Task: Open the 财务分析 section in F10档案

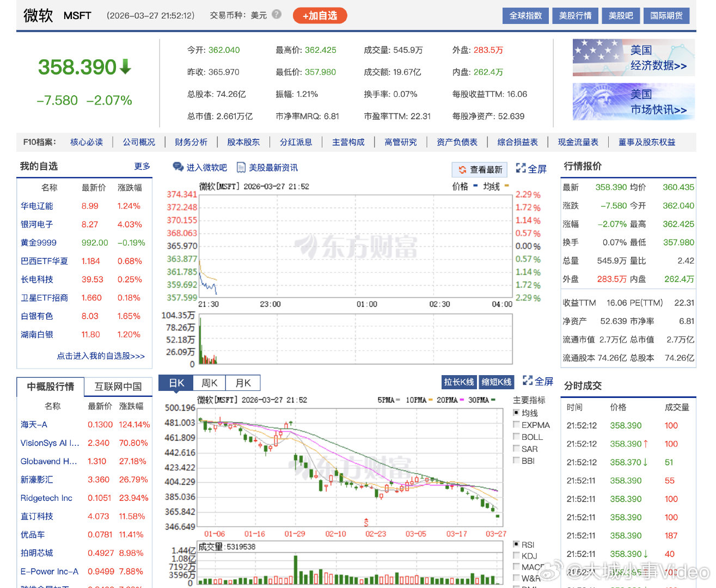Action: 191,142
